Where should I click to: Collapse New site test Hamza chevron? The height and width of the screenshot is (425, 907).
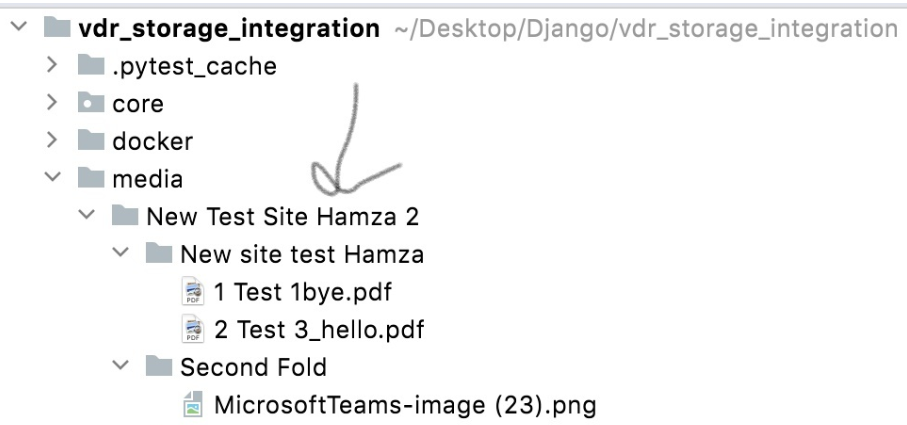(x=123, y=255)
